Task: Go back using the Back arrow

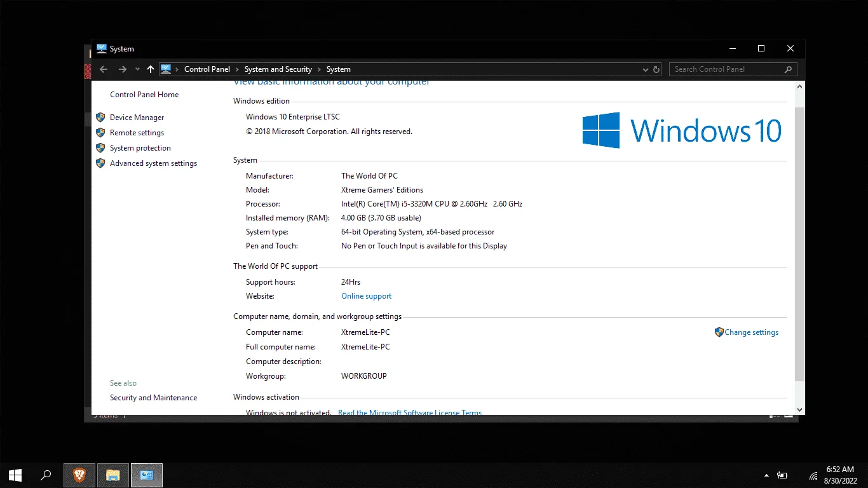Action: (104, 69)
